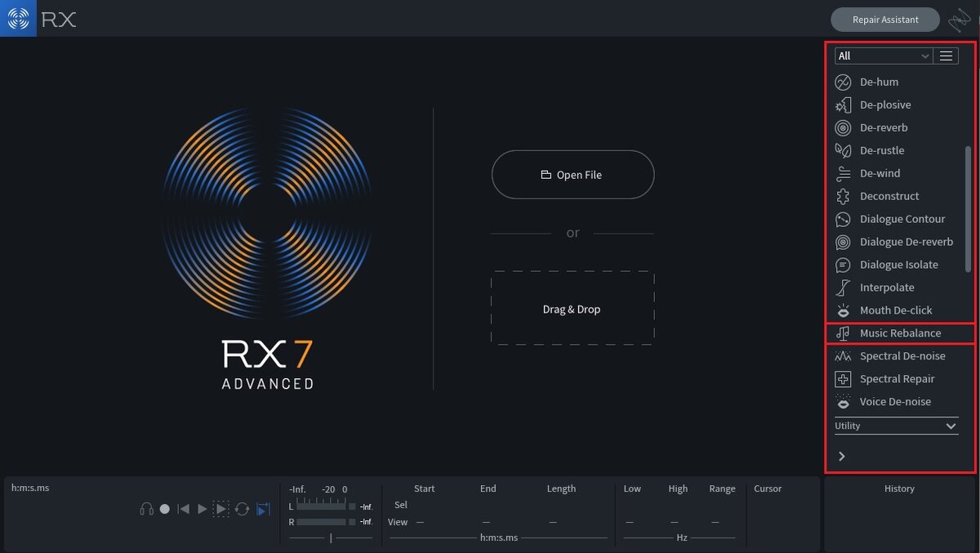
Task: Click the Cursor label
Action: pyautogui.click(x=768, y=488)
